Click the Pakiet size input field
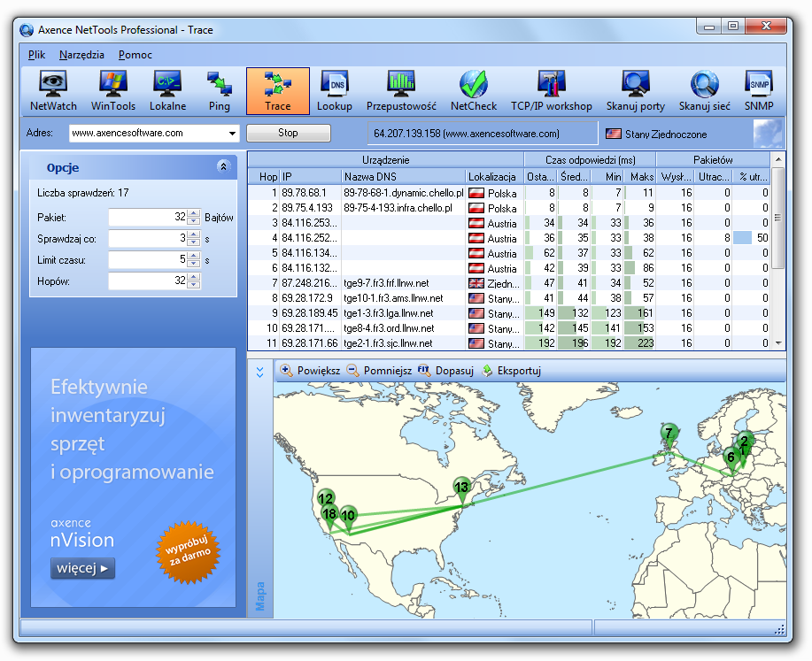Image resolution: width=812 pixels, height=661 pixels. click(x=148, y=218)
